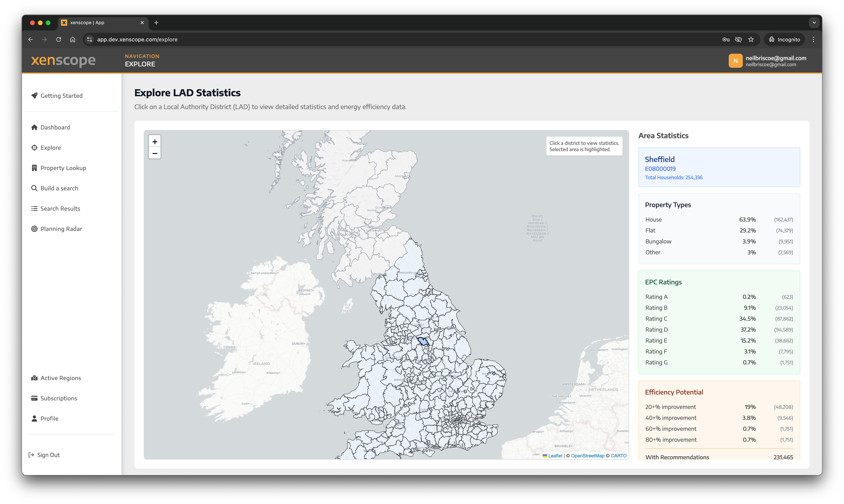Click the E08000019 district code

pos(660,169)
